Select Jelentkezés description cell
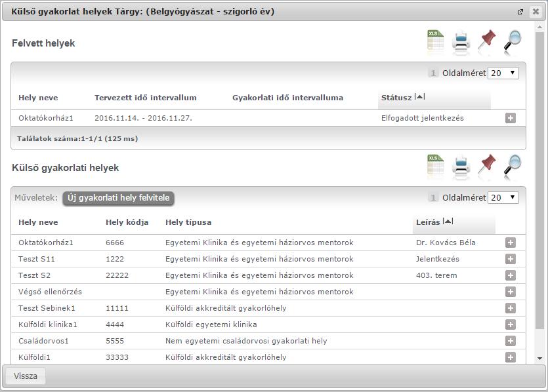Screen dimensions: 548x392 point(438,259)
